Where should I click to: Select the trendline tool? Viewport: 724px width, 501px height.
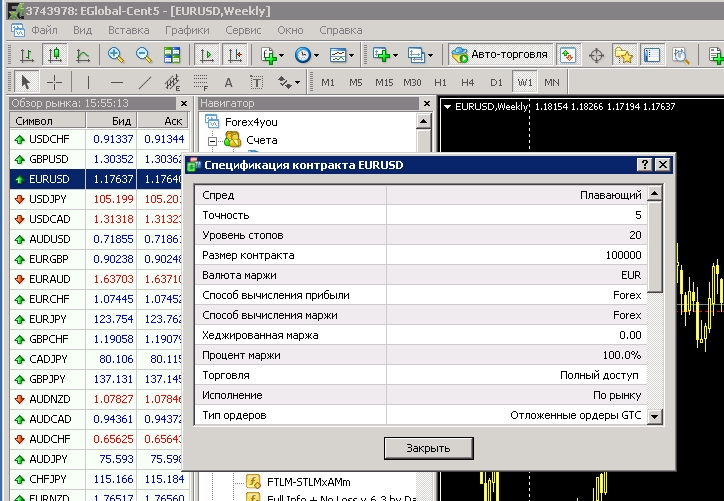pyautogui.click(x=145, y=83)
